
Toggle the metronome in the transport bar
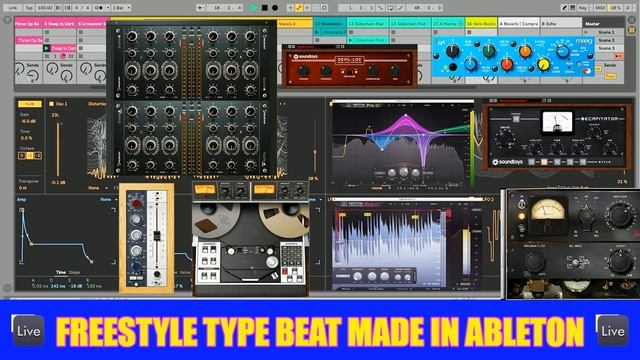[x=99, y=8]
